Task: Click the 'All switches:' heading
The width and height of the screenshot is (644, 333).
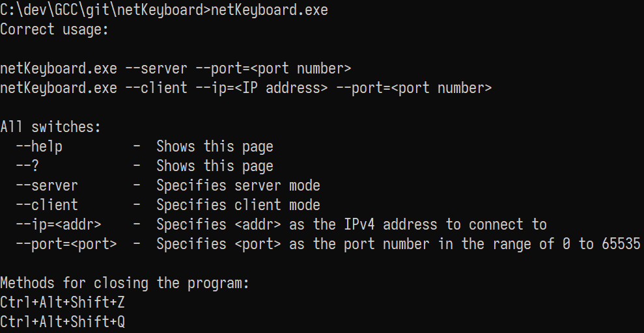Action: pos(51,127)
